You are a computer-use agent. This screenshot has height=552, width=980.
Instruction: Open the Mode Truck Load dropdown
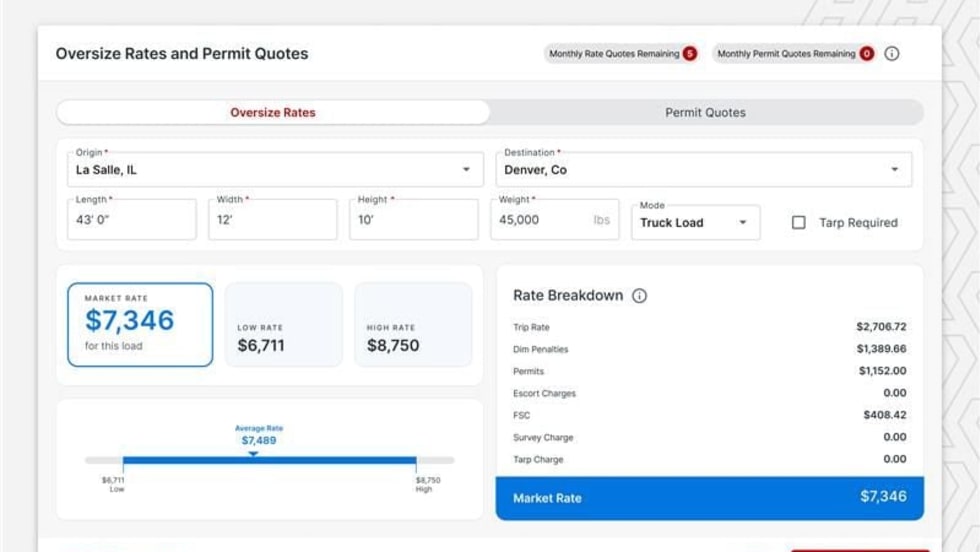pyautogui.click(x=695, y=223)
